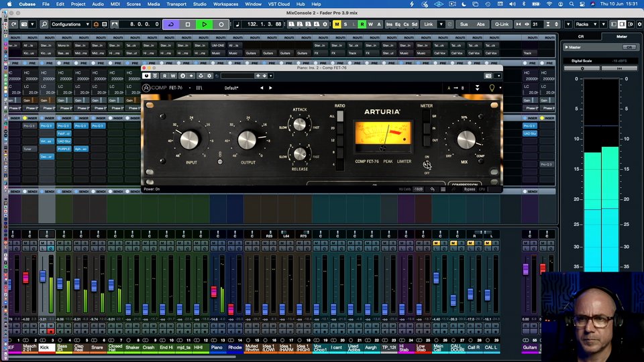644x362 pixels.
Task: Open the Comp FET-76 name dropdown arrow
Action: tap(190, 88)
